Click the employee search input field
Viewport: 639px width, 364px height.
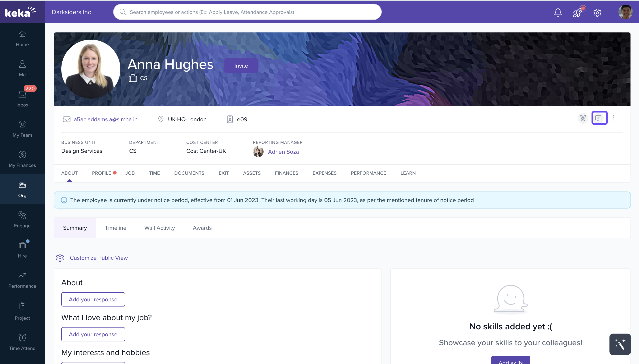click(247, 12)
